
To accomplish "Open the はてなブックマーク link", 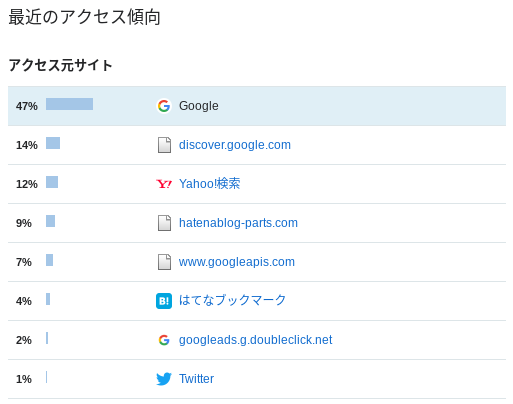I will 232,300.
